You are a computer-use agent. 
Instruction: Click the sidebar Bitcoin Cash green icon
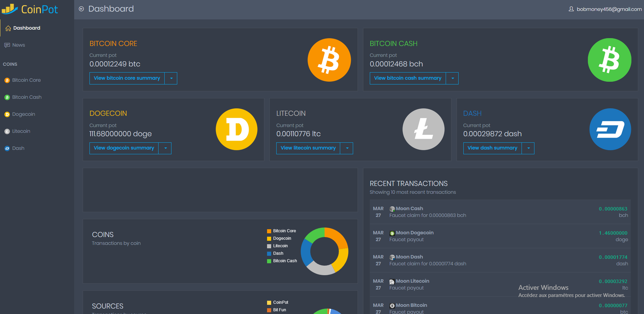pos(7,97)
